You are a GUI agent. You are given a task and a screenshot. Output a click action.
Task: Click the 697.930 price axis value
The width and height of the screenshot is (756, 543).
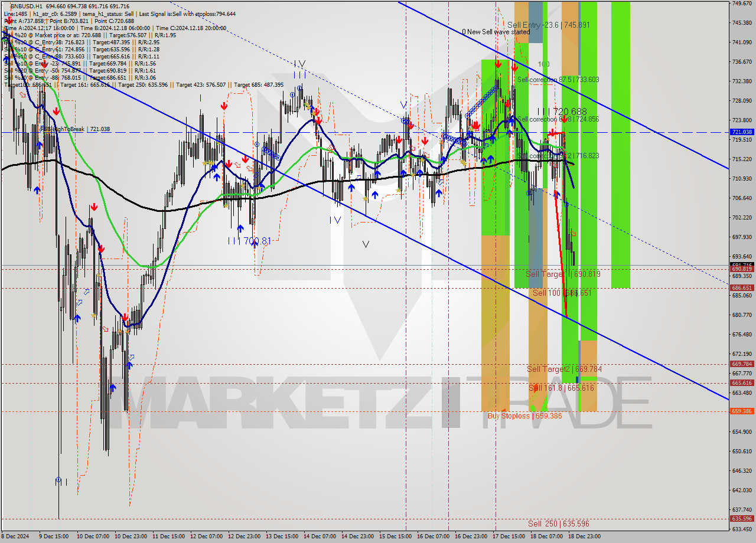[742, 237]
